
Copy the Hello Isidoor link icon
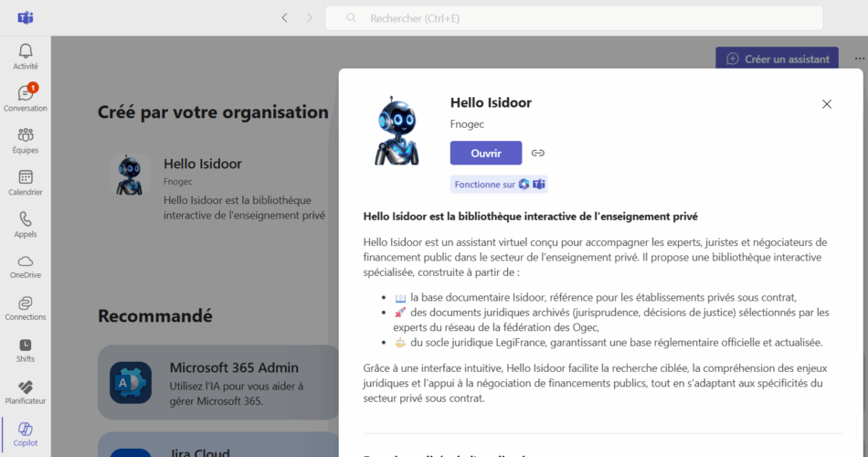click(537, 153)
